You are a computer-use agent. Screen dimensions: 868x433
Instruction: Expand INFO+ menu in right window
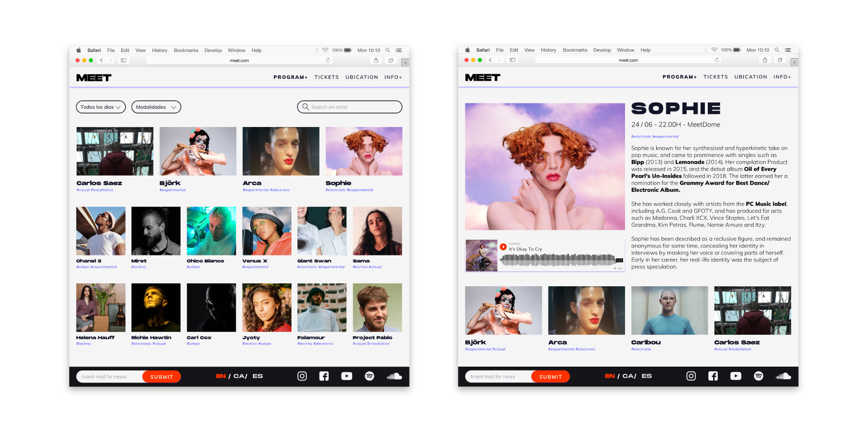coord(782,77)
